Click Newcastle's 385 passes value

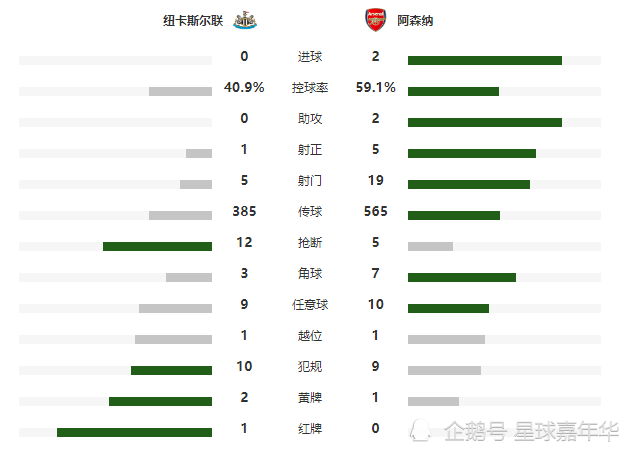coord(244,211)
